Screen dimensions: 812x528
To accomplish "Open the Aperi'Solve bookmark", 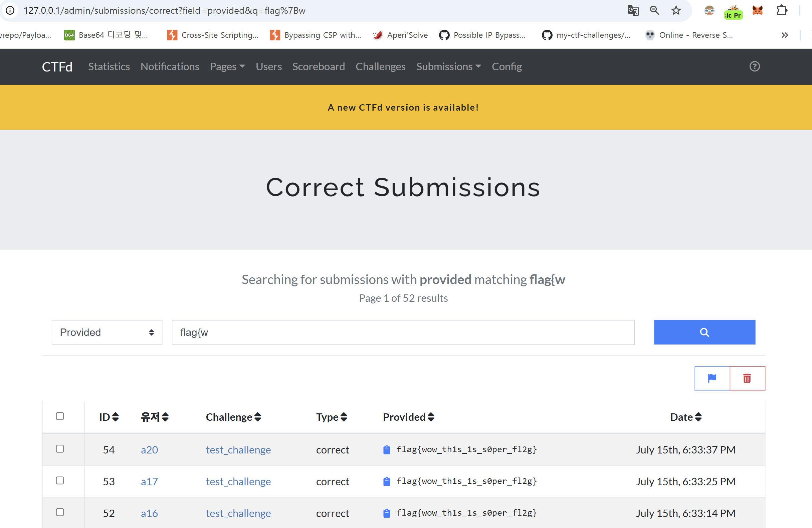I will [400, 35].
